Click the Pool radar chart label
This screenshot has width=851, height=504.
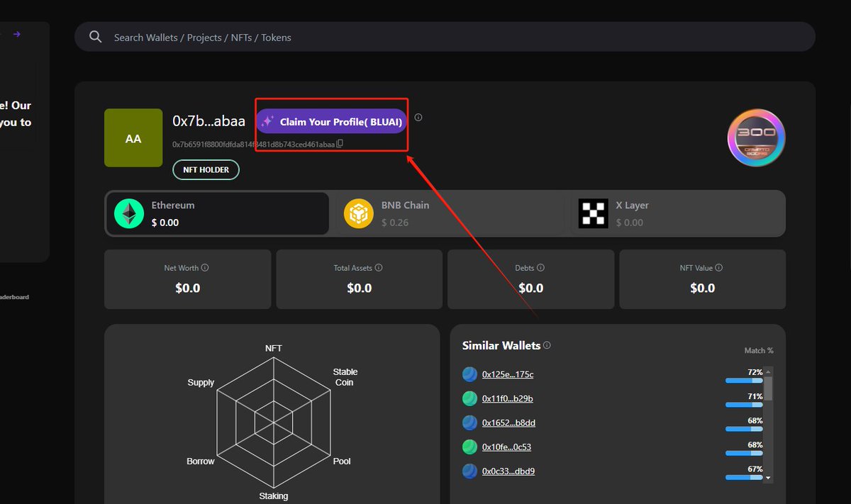(x=342, y=461)
